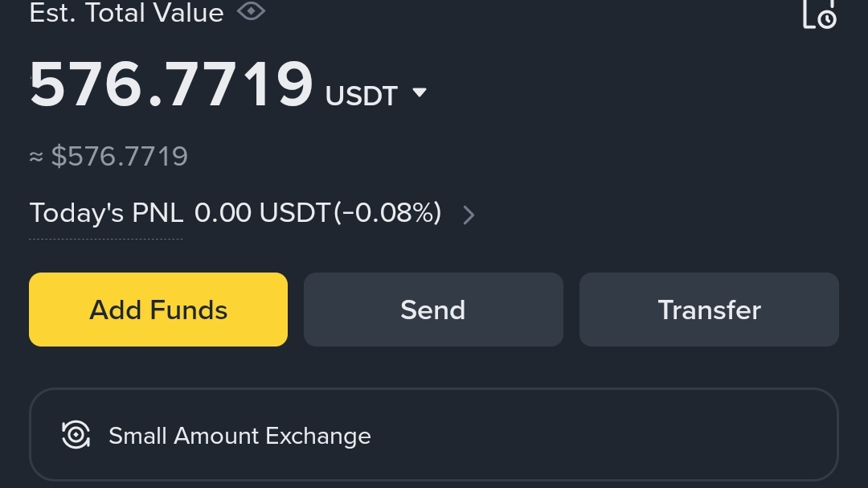Tap the Small Amount Exchange circular-arrows icon
Viewport: 868px width, 488px height.
click(x=76, y=435)
